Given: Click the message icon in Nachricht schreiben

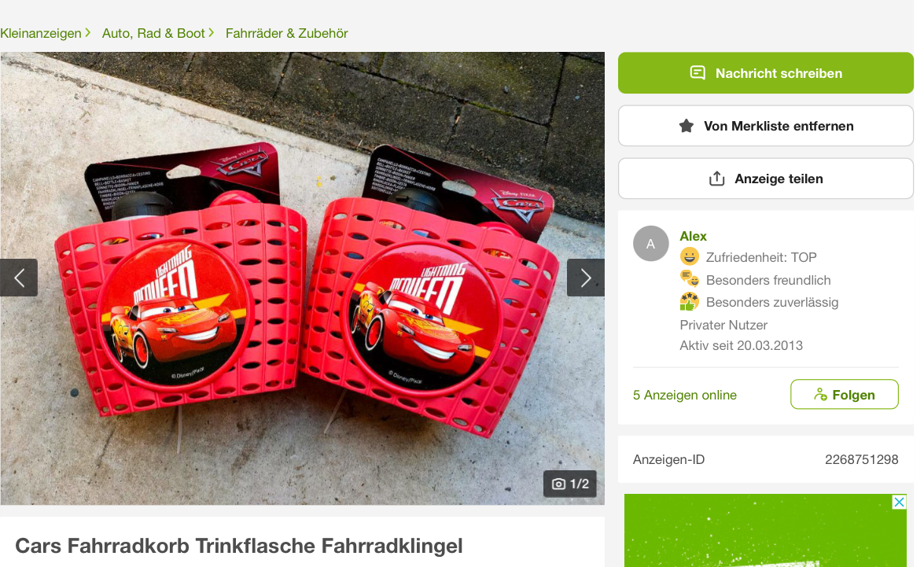Looking at the screenshot, I should click(697, 73).
